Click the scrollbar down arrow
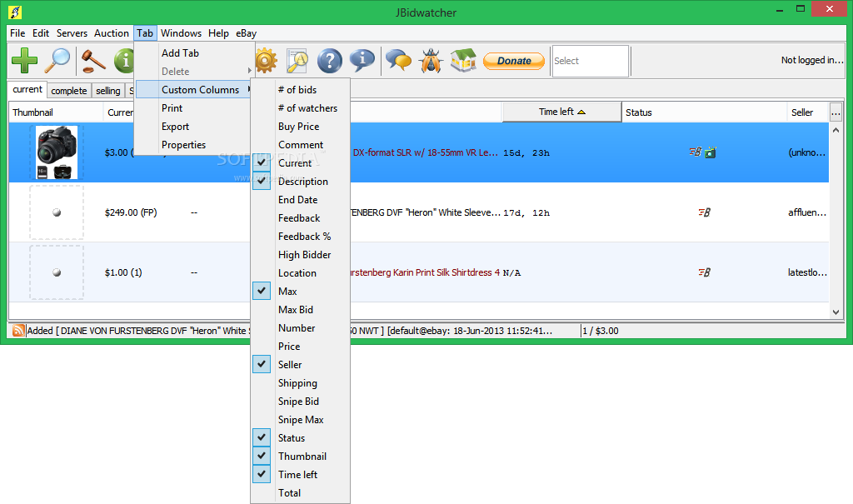 [836, 312]
